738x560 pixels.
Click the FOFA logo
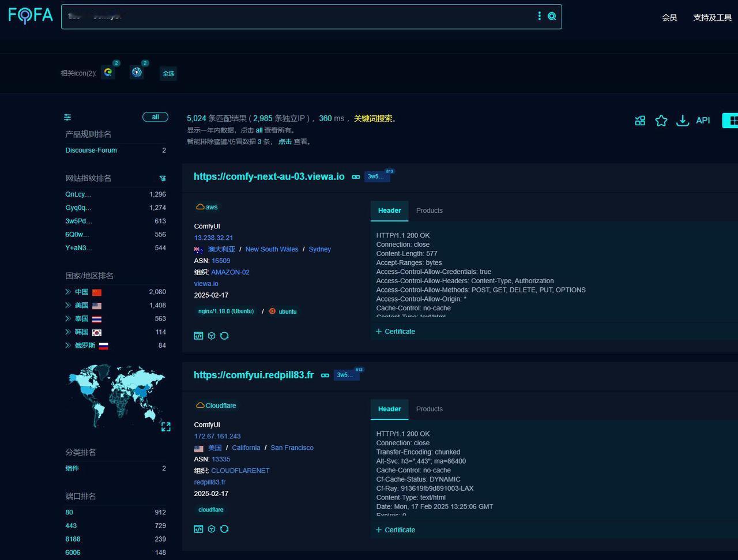tap(31, 15)
